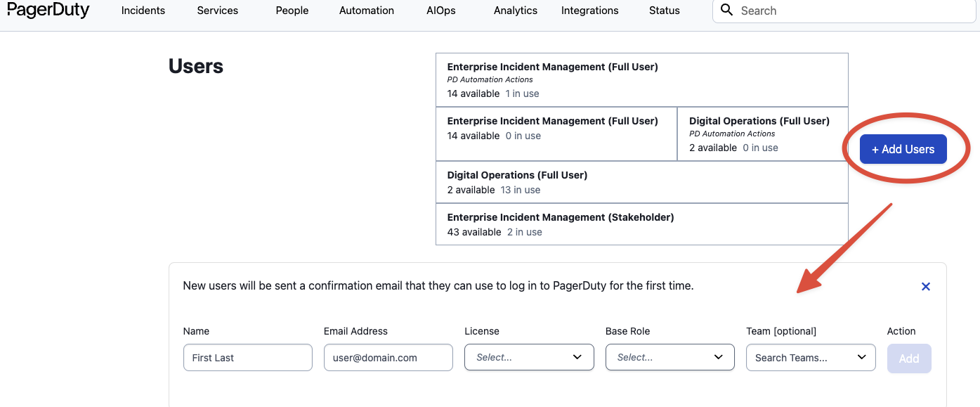Open the AIOps menu
Image resolution: width=980 pixels, height=407 pixels.
point(440,11)
